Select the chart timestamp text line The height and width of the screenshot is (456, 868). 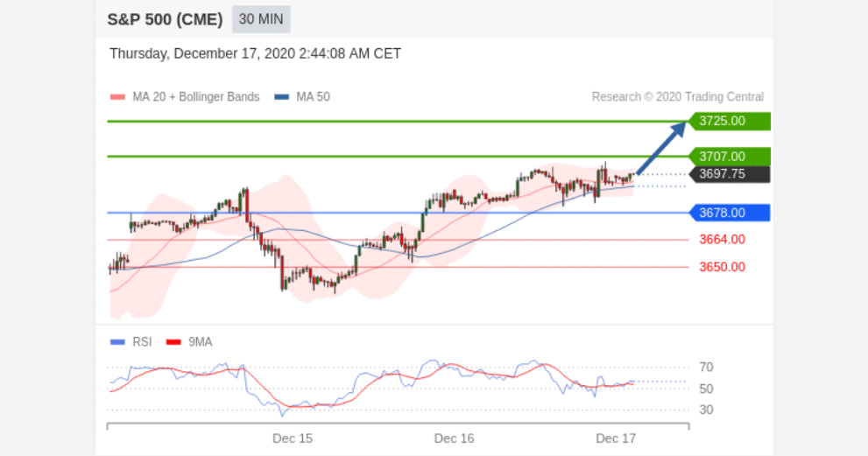pyautogui.click(x=255, y=53)
